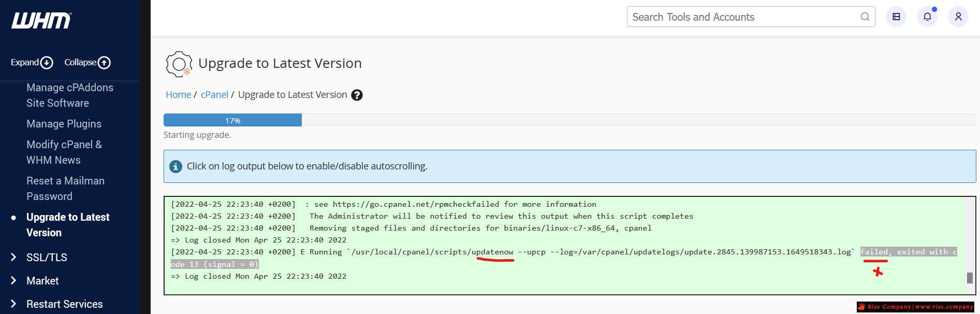
Task: Open the server information icon in header
Action: click(896, 17)
